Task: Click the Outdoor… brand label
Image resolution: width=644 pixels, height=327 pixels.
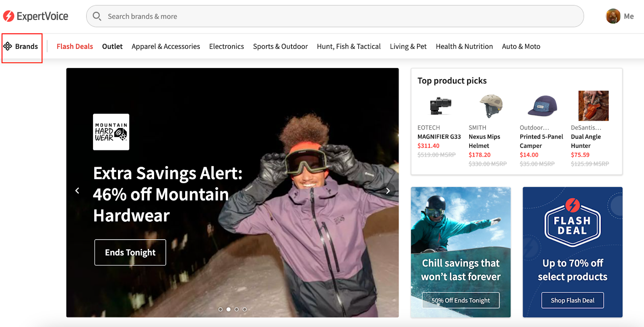Action: 534,128
